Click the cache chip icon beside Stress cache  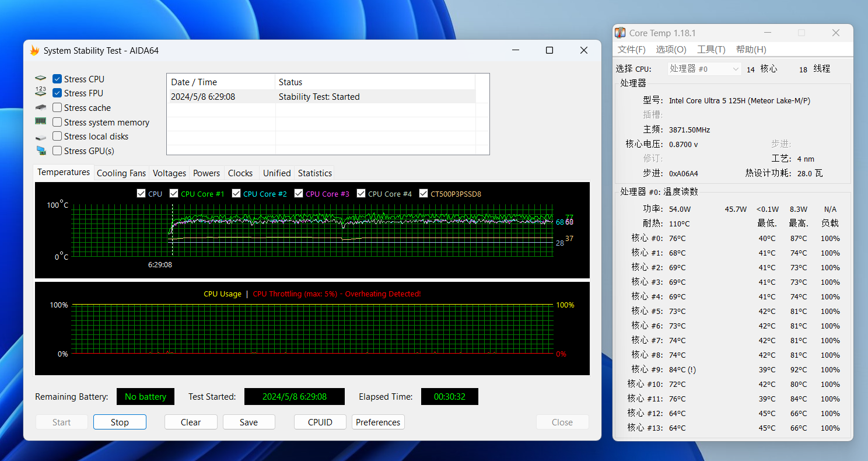(x=40, y=107)
